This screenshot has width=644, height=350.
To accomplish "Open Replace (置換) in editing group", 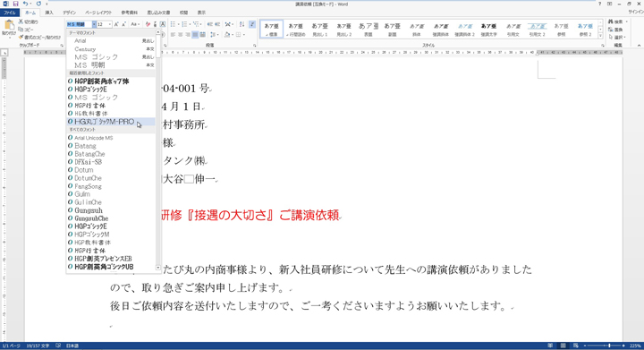I will (x=616, y=30).
